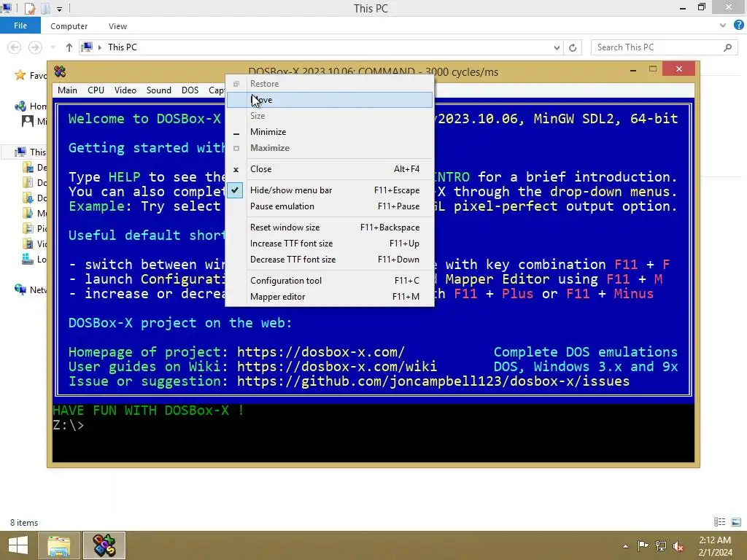
Task: Click the DOS prompt Z:\>
Action: click(x=68, y=425)
